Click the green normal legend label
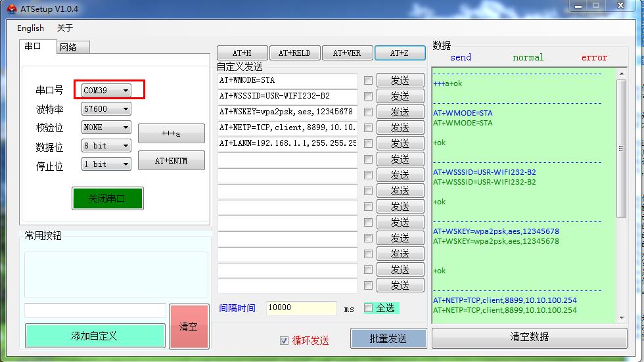Viewport: 644px width, 362px height. 528,57
